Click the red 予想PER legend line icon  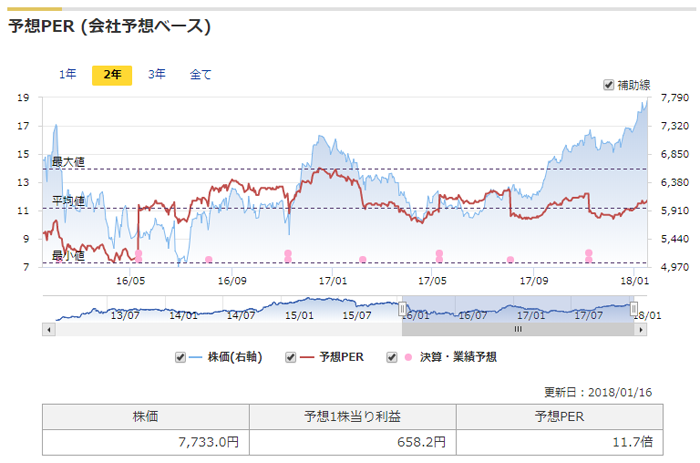pos(307,357)
